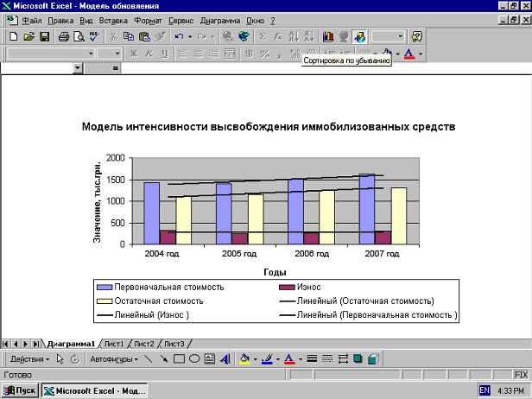Viewport: 532px width, 399px height.
Task: Select the Годы axis title
Action: coord(275,272)
